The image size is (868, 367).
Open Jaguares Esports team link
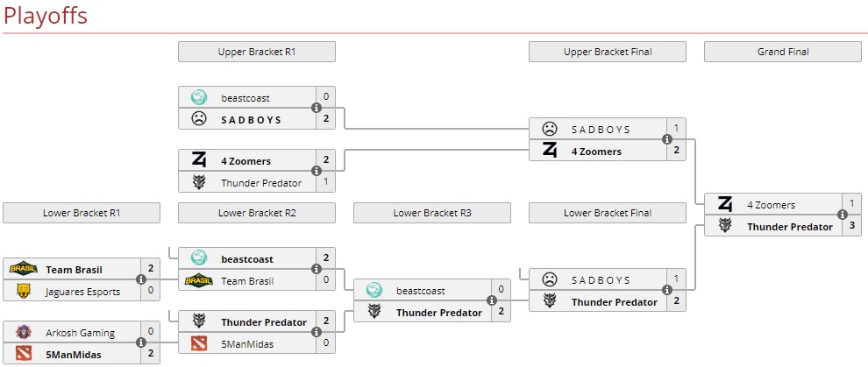point(82,292)
